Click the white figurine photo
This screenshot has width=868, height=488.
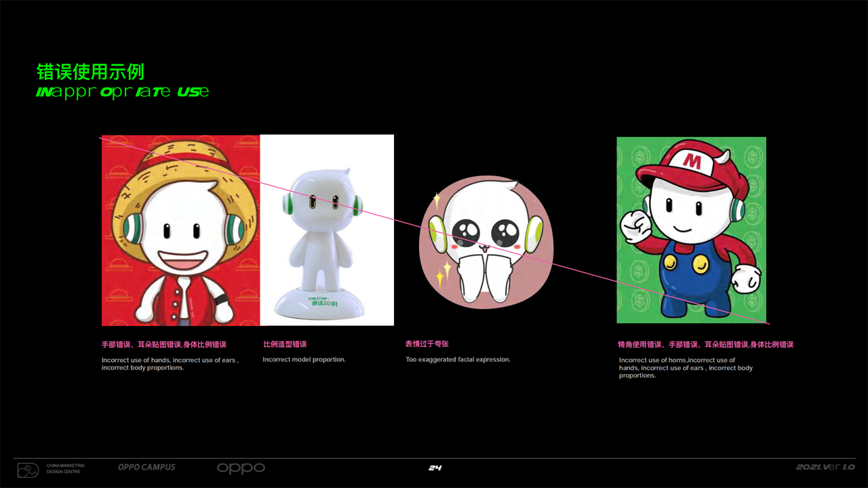tap(327, 230)
